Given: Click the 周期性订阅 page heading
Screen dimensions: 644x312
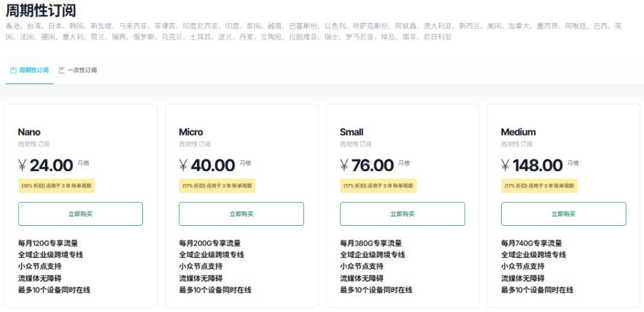Looking at the screenshot, I should point(41,10).
